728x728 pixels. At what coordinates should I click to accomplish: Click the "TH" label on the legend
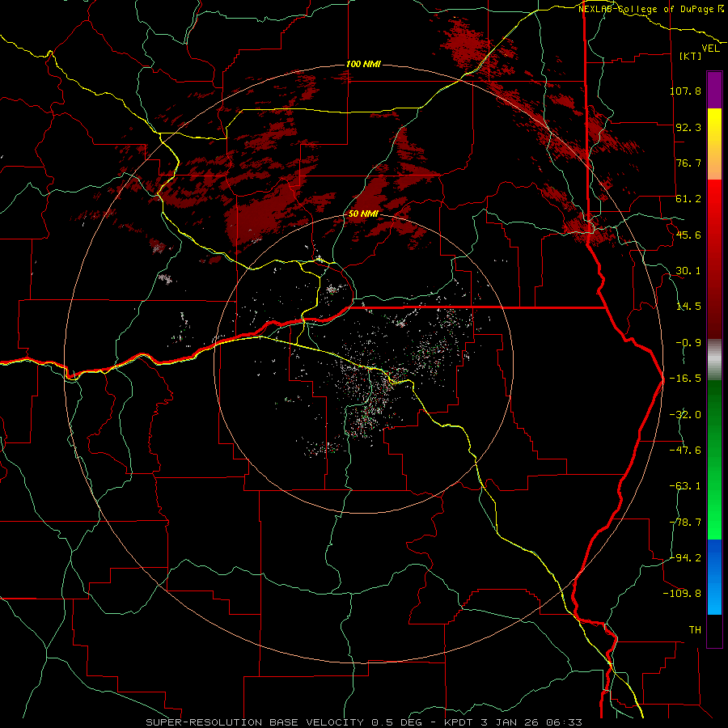[695, 630]
